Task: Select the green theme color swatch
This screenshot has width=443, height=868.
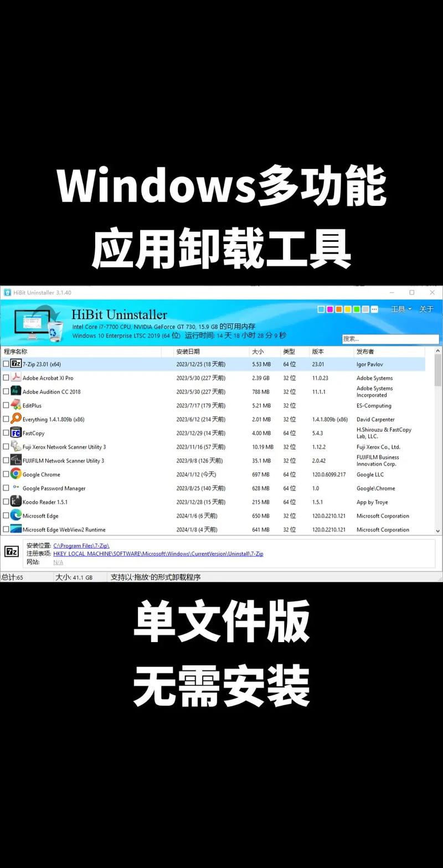Action: coord(357,309)
